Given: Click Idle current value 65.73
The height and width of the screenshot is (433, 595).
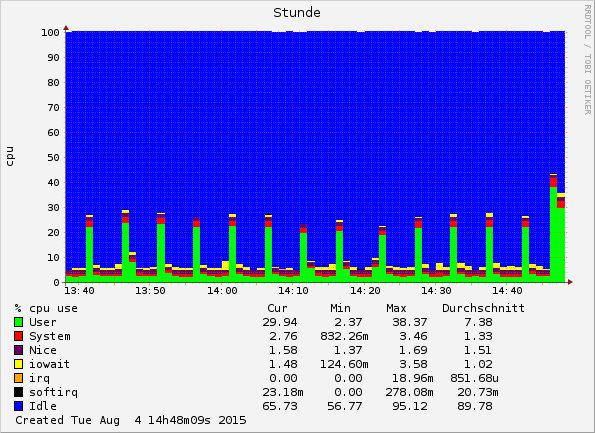Looking at the screenshot, I should [x=280, y=406].
